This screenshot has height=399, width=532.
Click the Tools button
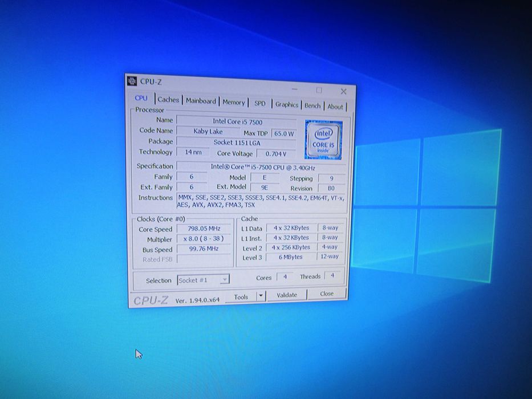[x=241, y=297]
